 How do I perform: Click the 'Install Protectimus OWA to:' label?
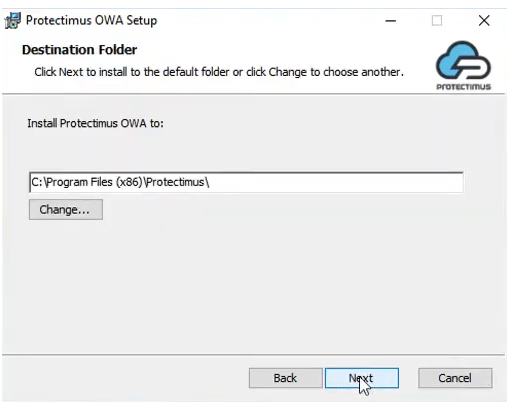(95, 123)
